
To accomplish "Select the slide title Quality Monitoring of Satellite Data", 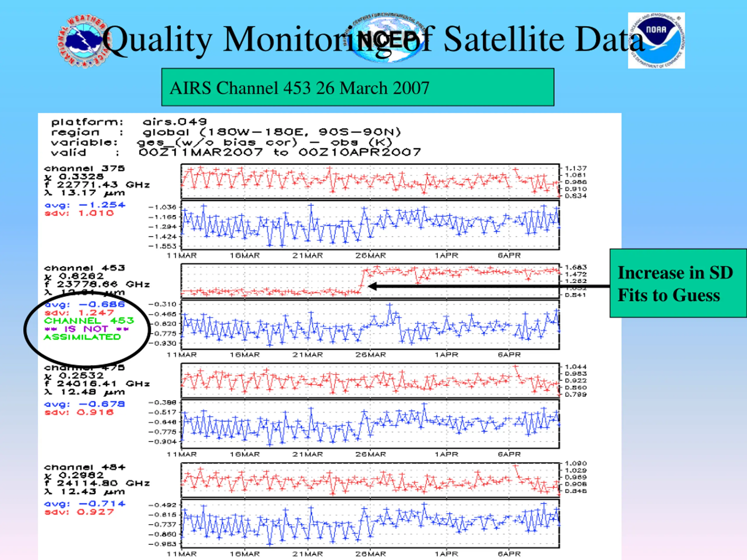I will click(x=373, y=40).
